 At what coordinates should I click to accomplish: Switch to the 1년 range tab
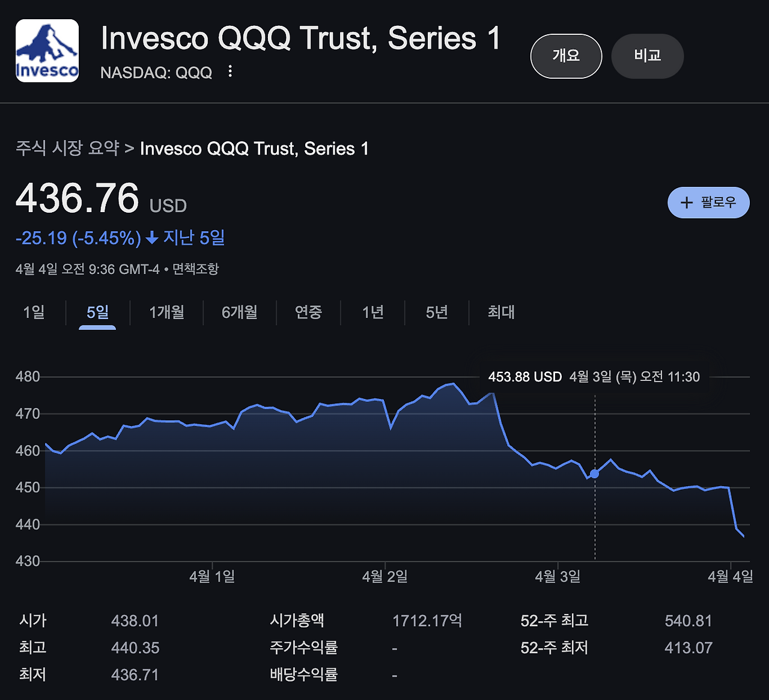click(x=373, y=312)
